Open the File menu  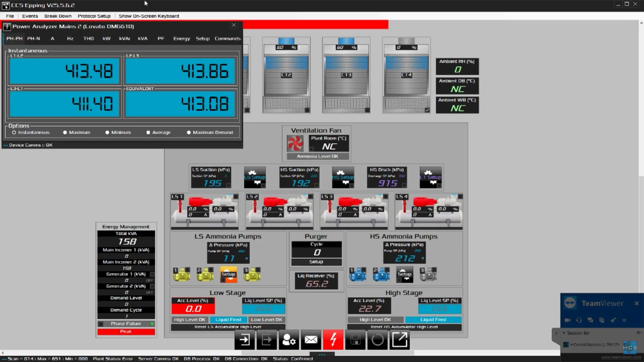10,16
